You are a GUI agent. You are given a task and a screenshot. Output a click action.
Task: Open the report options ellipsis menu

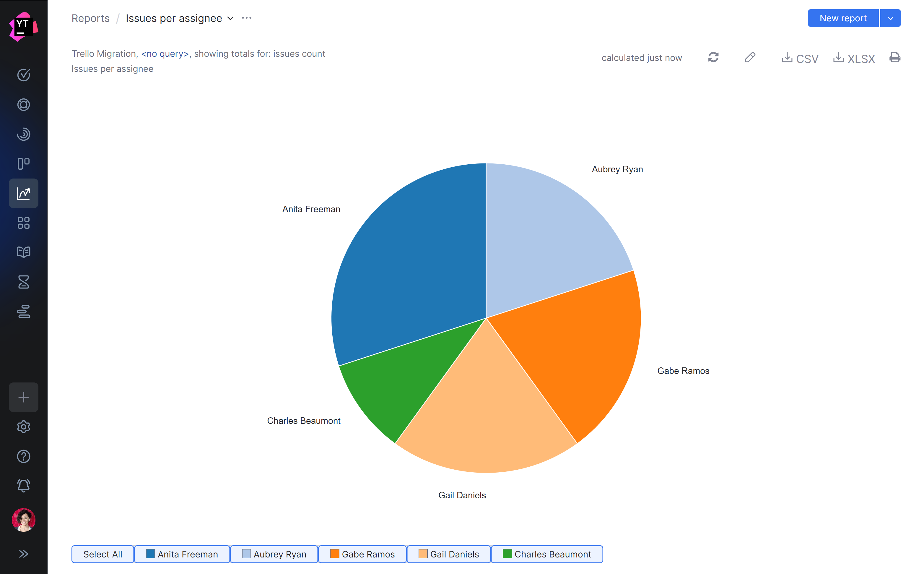[x=247, y=18]
